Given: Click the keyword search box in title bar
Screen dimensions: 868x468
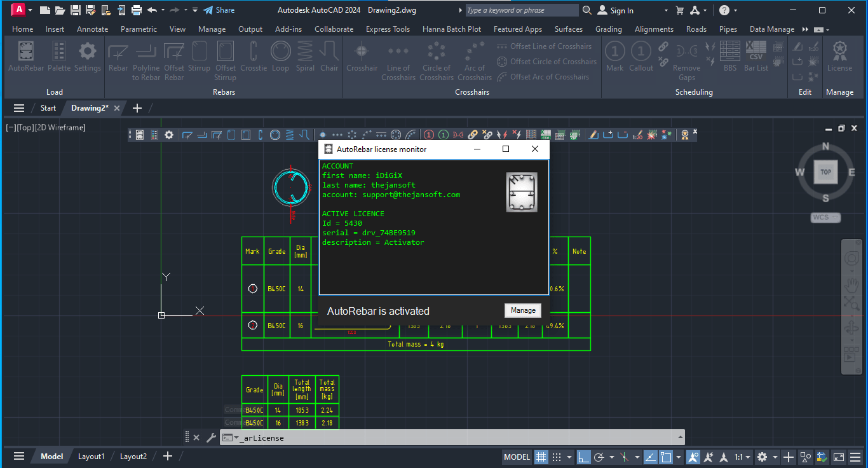Looking at the screenshot, I should click(x=521, y=10).
